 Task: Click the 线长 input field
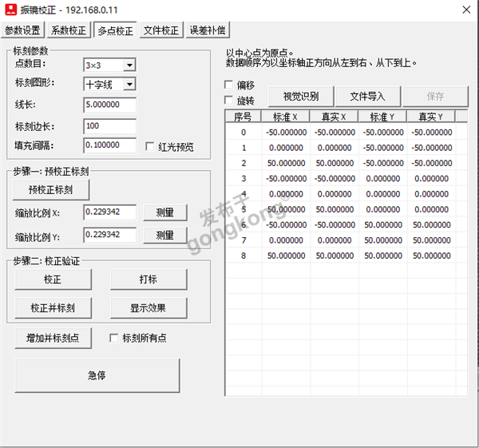point(109,105)
